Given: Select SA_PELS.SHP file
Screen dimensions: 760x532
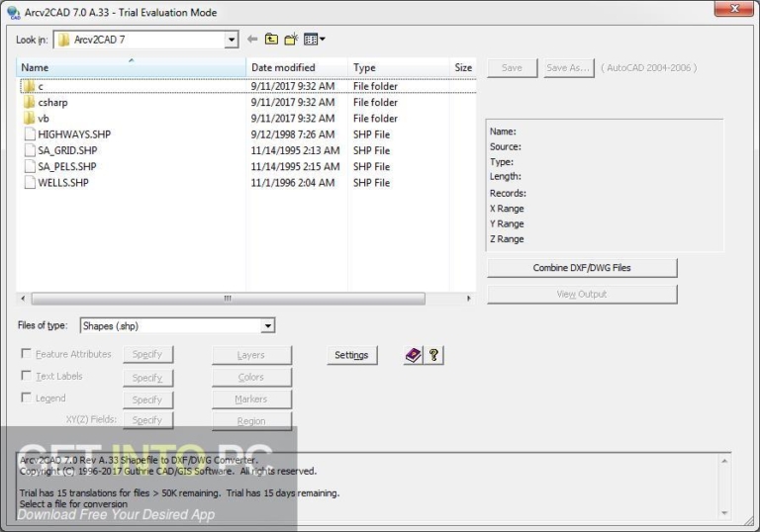Looking at the screenshot, I should 60,166.
